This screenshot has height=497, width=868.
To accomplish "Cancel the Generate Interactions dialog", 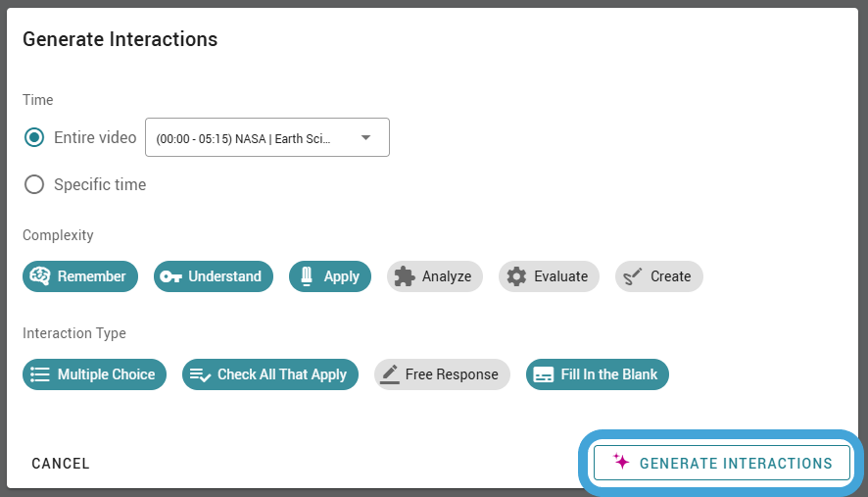I will 61,464.
